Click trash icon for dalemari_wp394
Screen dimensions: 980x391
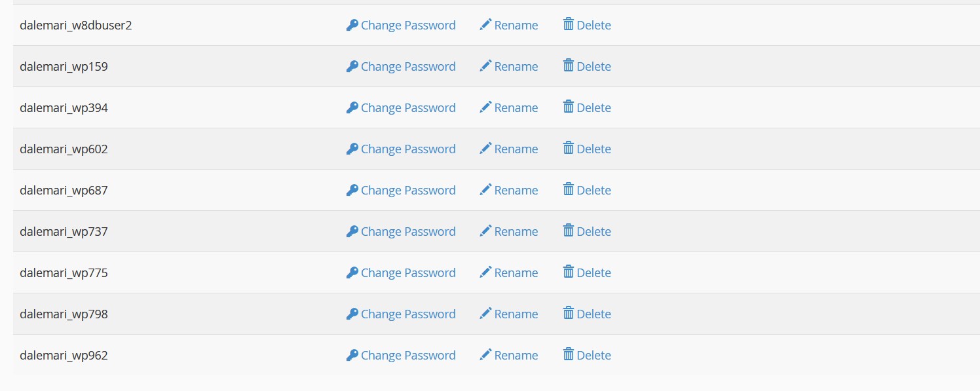tap(569, 107)
